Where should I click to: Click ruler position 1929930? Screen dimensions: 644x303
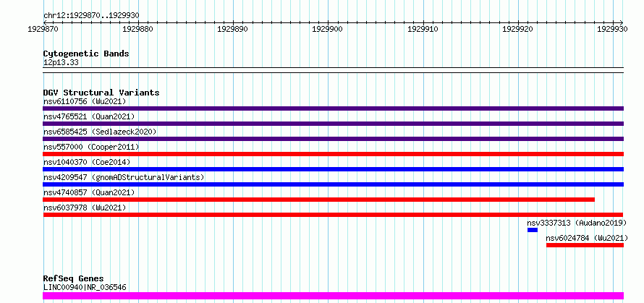tap(613, 29)
